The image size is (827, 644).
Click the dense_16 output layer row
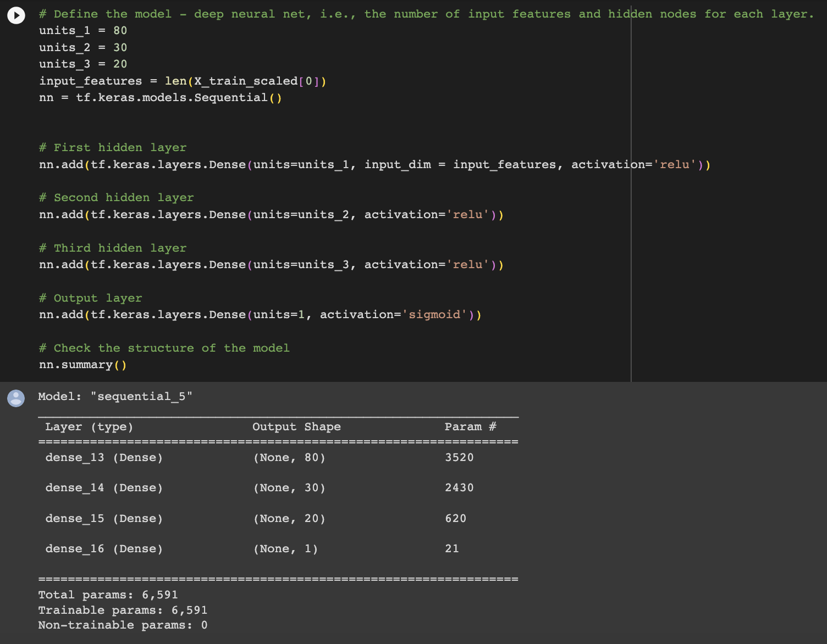pos(103,548)
